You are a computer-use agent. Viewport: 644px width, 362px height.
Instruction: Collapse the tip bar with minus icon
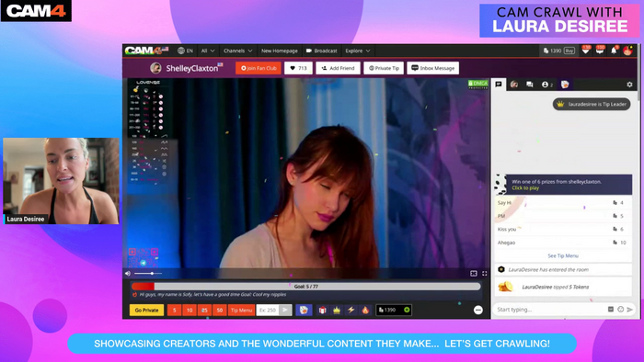[478, 310]
